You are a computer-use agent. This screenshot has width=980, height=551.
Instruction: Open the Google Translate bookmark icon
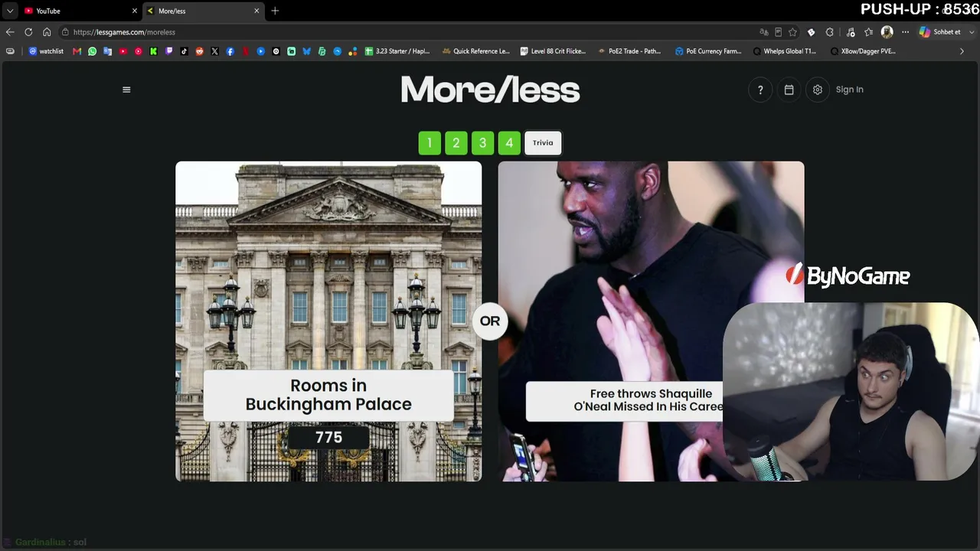(108, 51)
